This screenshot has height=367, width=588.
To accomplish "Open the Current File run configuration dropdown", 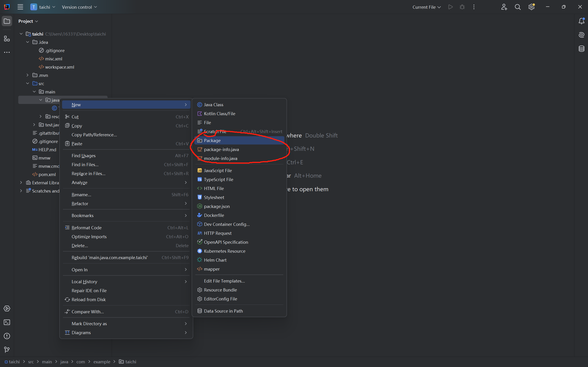I will 426,7.
